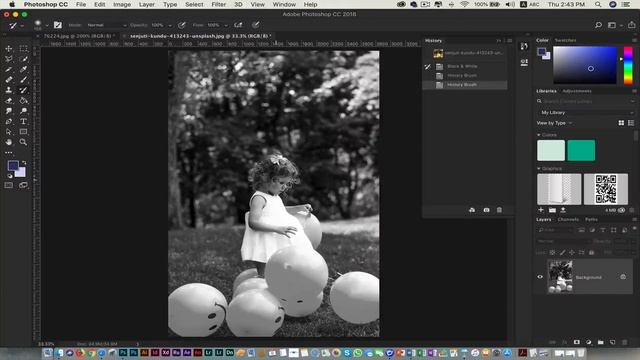Open the blending Mode dropdown
Image resolution: width=640 pixels, height=360 pixels.
pyautogui.click(x=106, y=25)
